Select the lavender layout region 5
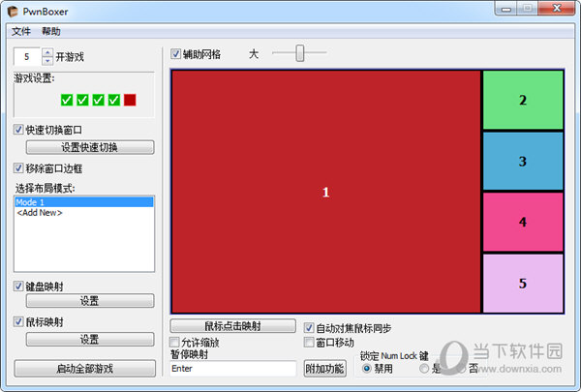The width and height of the screenshot is (581, 392). click(x=523, y=283)
